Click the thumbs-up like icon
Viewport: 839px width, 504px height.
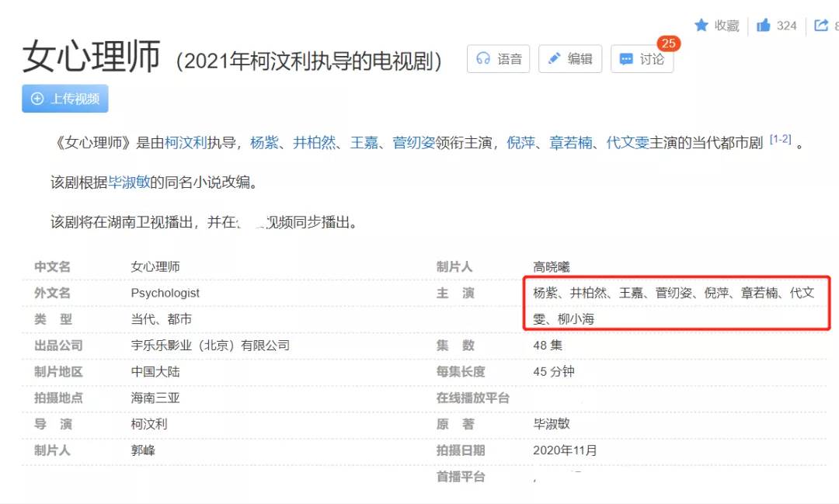[763, 25]
